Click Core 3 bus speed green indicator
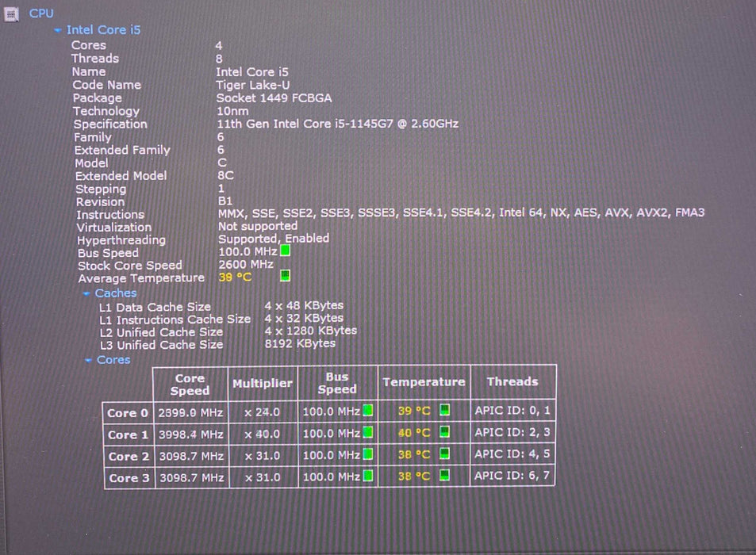Viewport: 756px width, 555px height. tap(368, 476)
